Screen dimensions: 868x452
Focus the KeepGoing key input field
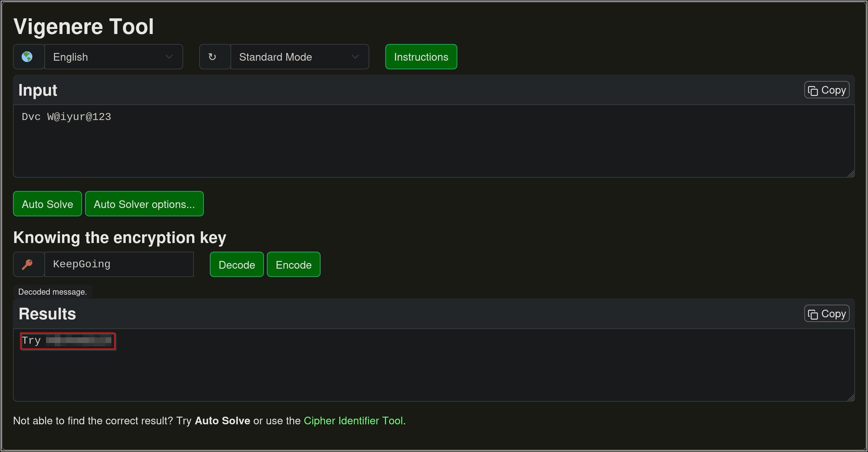(x=119, y=264)
